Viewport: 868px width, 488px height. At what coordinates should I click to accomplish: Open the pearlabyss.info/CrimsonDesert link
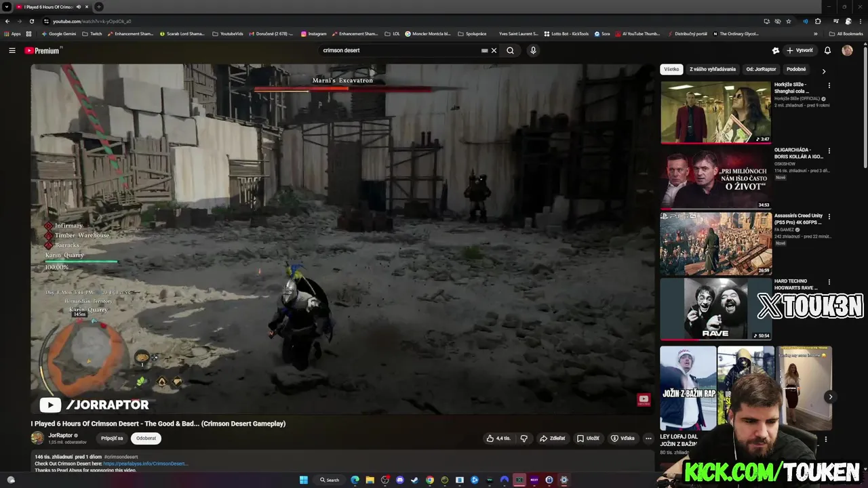[x=146, y=464]
